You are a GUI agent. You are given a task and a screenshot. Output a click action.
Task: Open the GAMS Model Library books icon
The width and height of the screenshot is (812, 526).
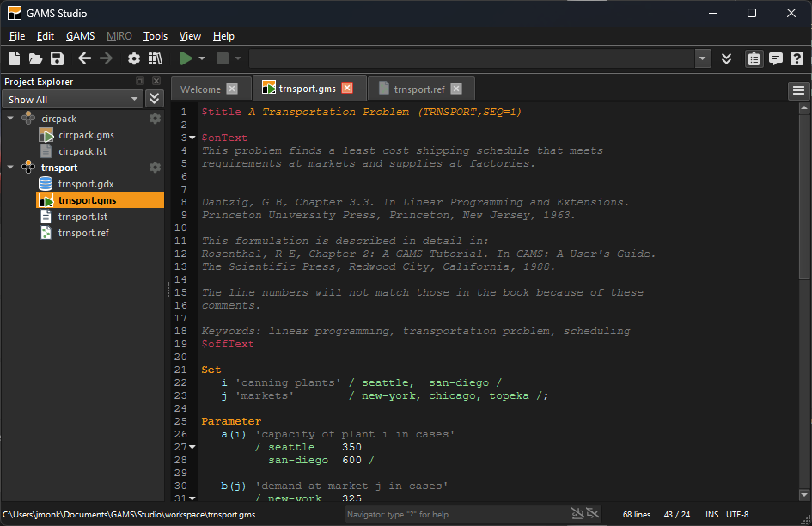(155, 58)
